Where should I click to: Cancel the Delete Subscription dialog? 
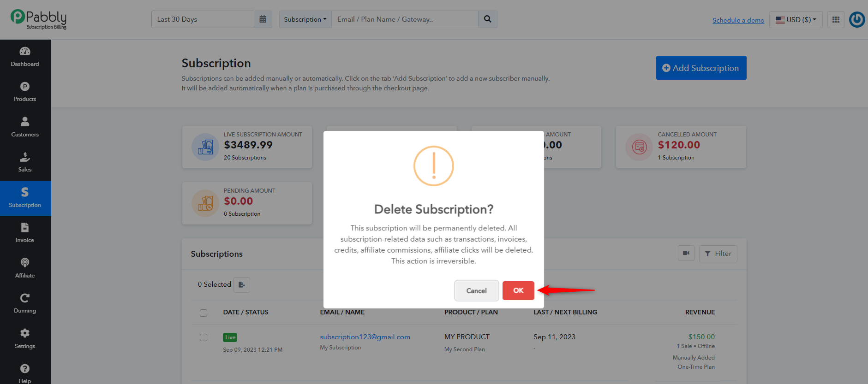point(477,290)
